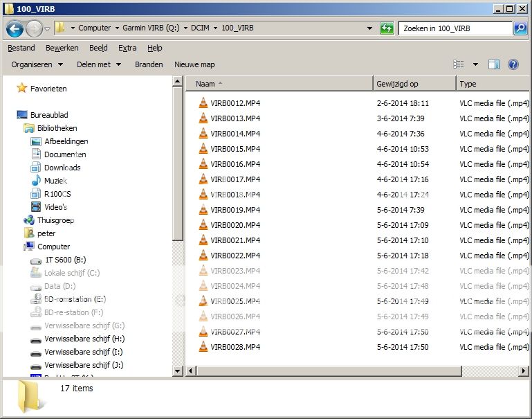Toggle the preview pane icon

[x=494, y=64]
